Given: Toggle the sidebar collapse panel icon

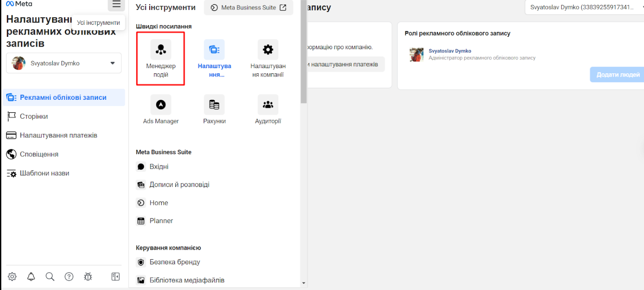Looking at the screenshot, I should (115, 277).
